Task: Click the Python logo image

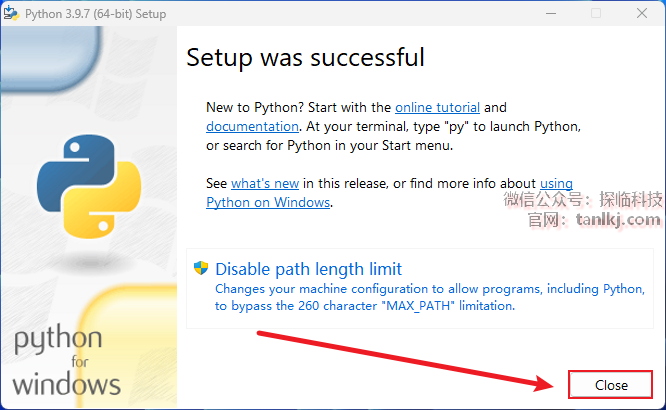Action: [89, 186]
